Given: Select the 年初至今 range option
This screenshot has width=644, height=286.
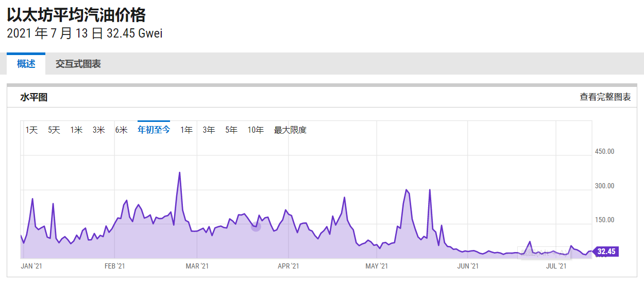Looking at the screenshot, I should (154, 130).
